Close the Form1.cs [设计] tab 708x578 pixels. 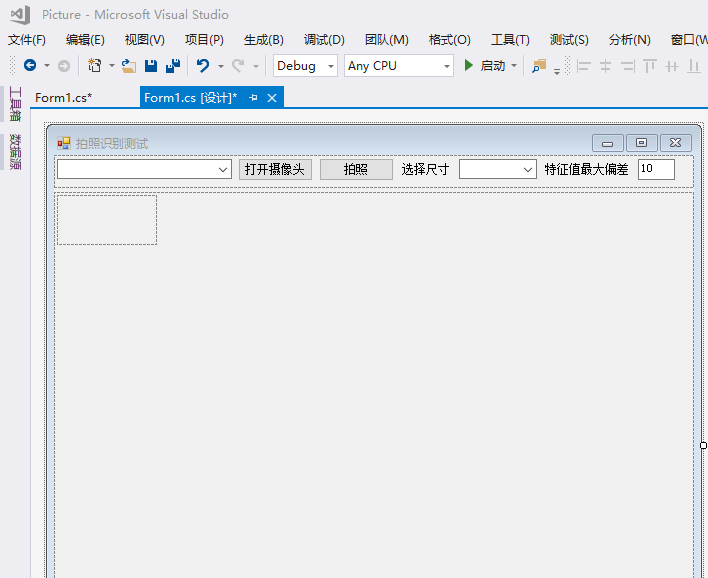pos(272,98)
